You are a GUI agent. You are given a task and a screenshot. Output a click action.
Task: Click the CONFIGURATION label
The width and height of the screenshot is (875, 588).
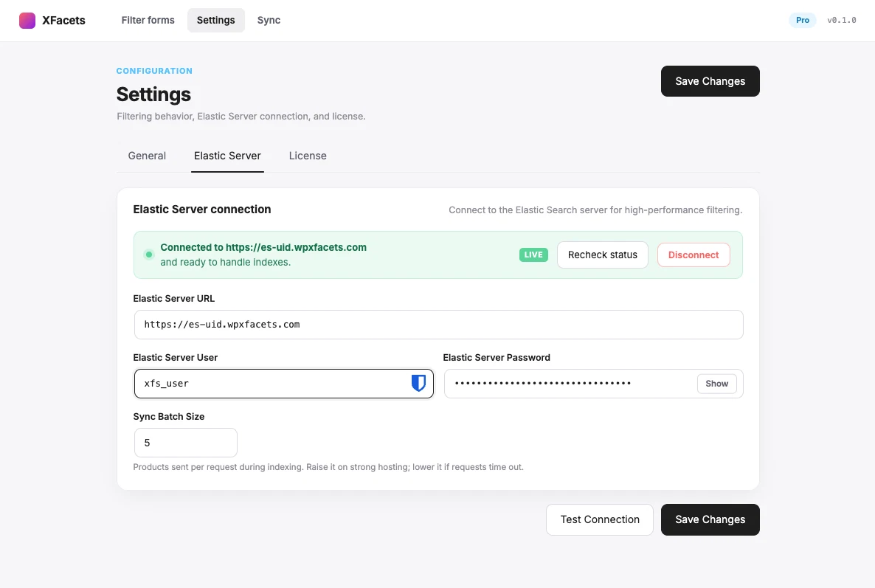(x=154, y=71)
